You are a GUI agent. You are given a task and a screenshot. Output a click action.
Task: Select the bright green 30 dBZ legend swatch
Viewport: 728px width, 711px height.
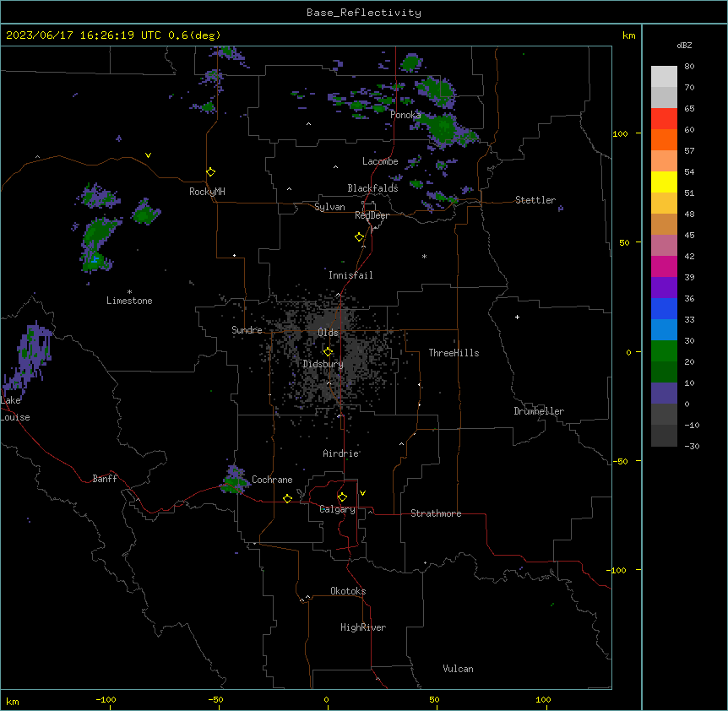(664, 351)
